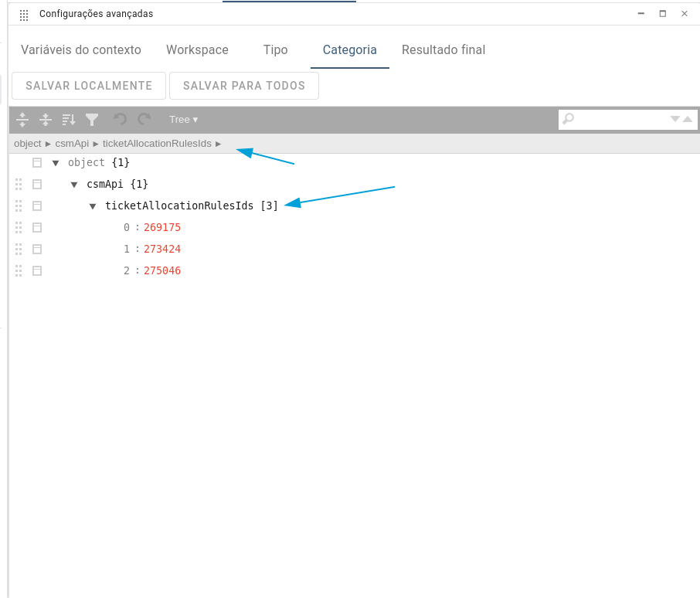The height and width of the screenshot is (598, 700).
Task: Collapse all fields in JSON editor
Action: 46,120
